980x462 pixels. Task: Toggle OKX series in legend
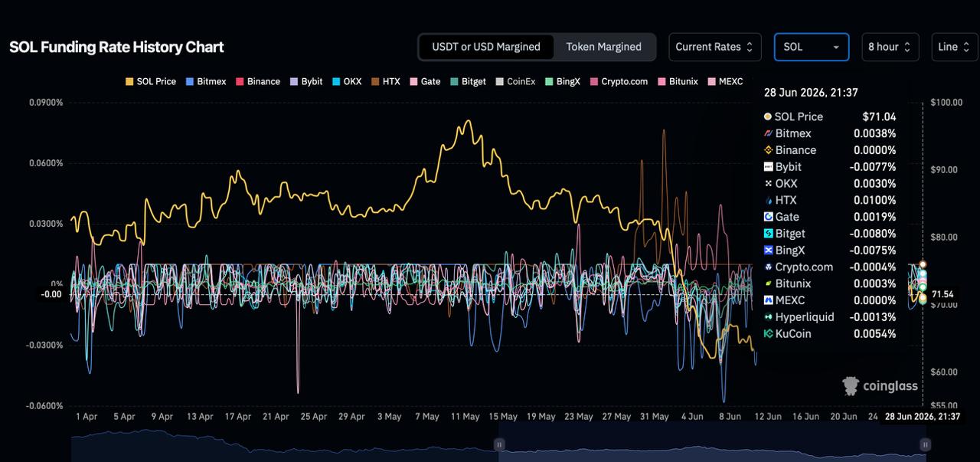tap(347, 81)
